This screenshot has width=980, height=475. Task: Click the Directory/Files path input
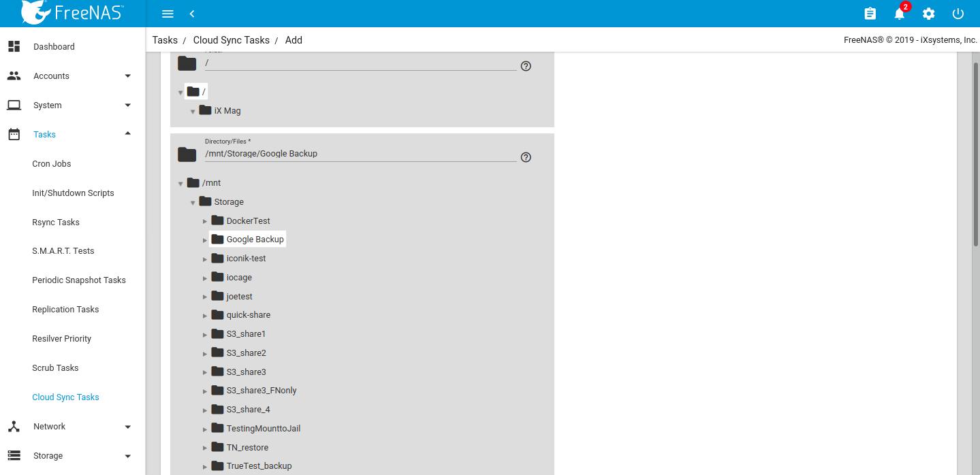click(360, 154)
